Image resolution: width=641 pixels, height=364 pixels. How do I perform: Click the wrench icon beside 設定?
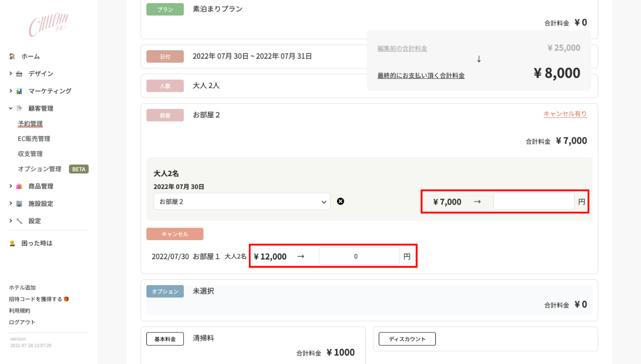point(19,221)
